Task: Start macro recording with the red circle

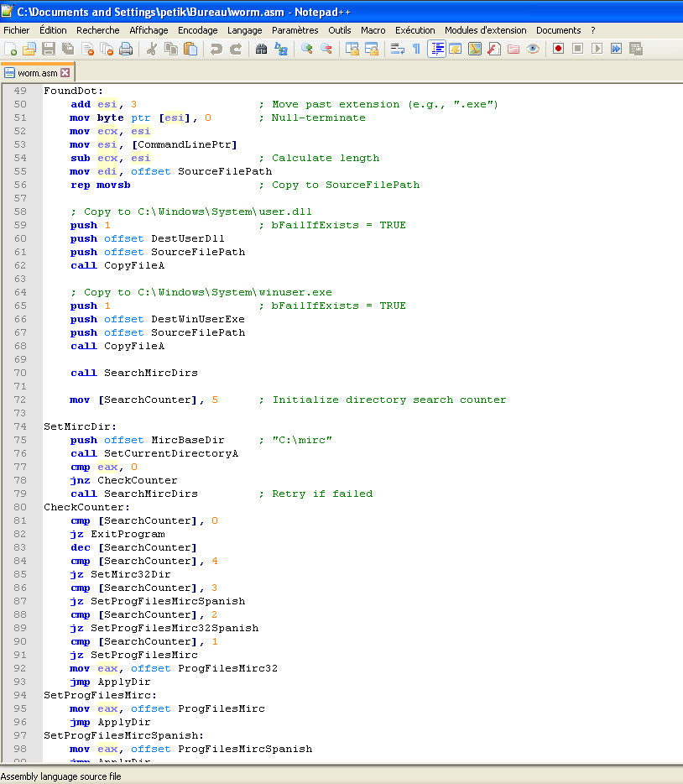Action: click(x=559, y=49)
